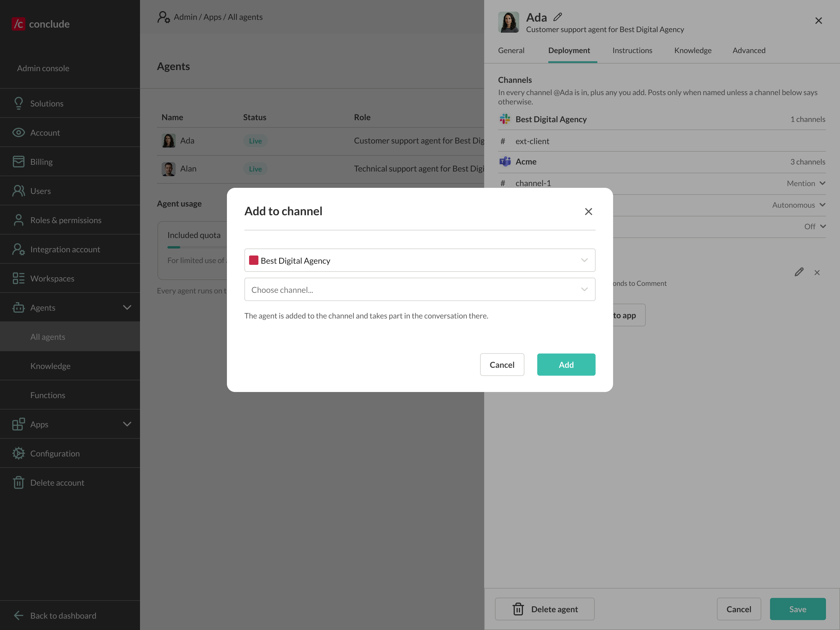Viewport: 840px width, 630px height.
Task: Click the Workspaces list icon
Action: coord(18,278)
